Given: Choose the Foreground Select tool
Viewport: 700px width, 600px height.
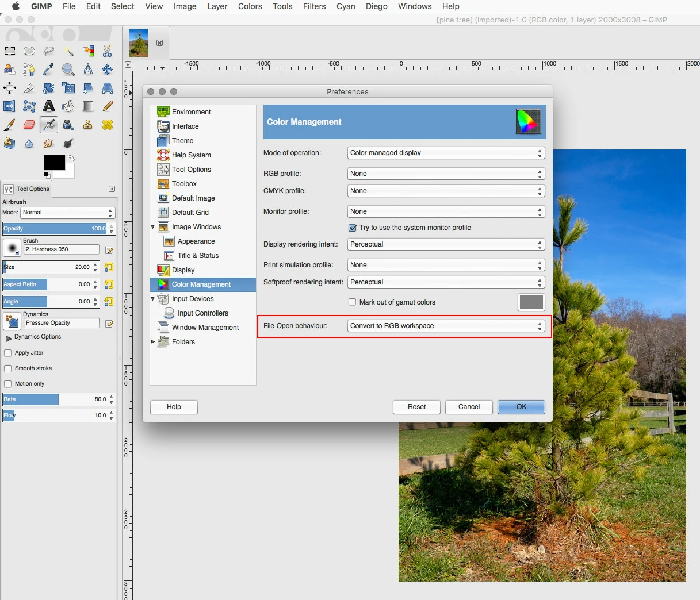Looking at the screenshot, I should tap(10, 70).
